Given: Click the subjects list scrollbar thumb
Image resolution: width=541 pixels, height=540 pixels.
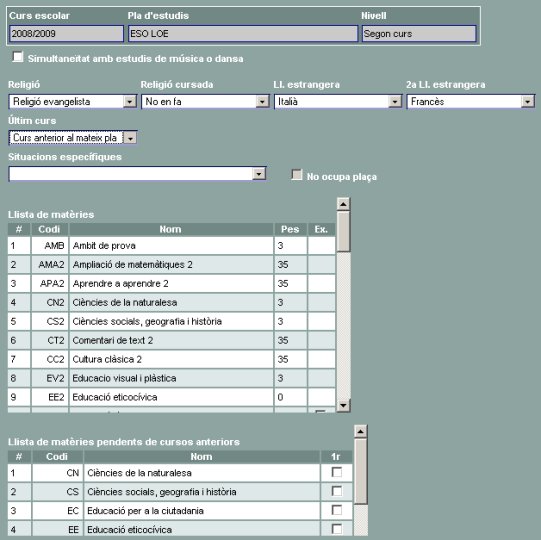Looking at the screenshot, I should pos(343,232).
